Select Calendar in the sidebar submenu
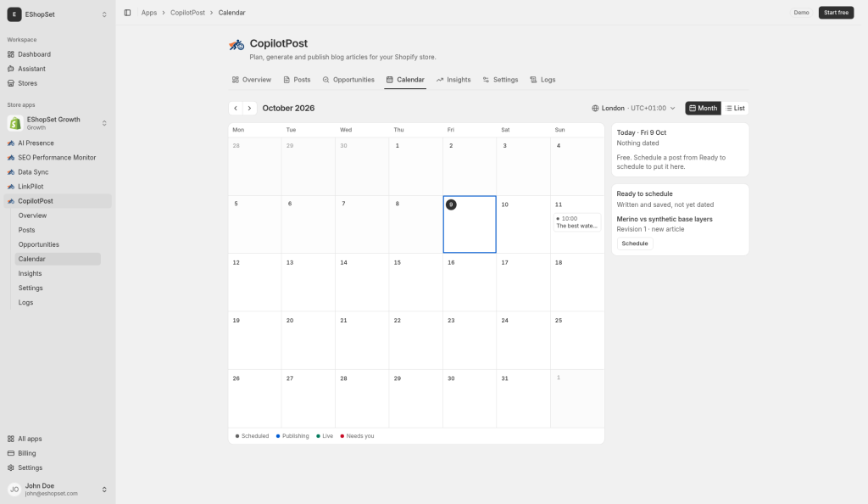Image resolution: width=868 pixels, height=504 pixels. click(58, 259)
